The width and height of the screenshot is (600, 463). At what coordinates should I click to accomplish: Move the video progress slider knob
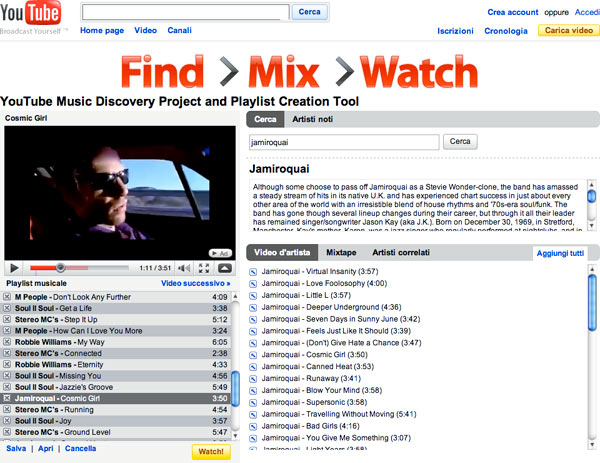click(60, 267)
